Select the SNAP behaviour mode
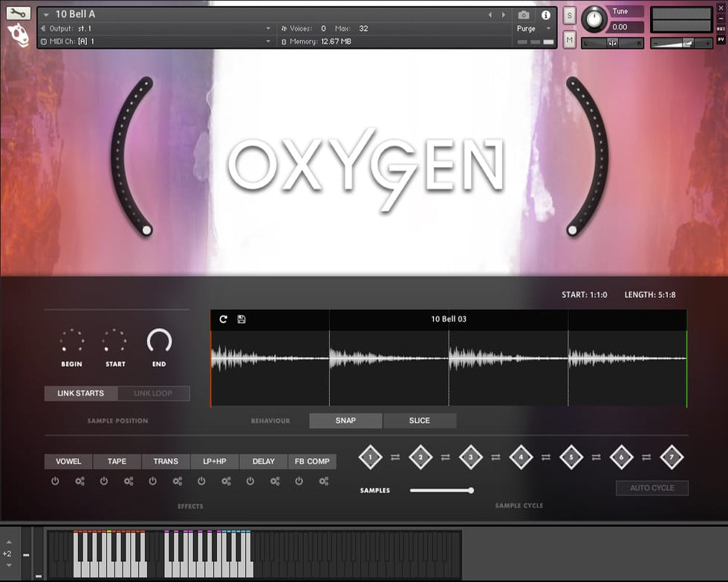 pyautogui.click(x=345, y=420)
